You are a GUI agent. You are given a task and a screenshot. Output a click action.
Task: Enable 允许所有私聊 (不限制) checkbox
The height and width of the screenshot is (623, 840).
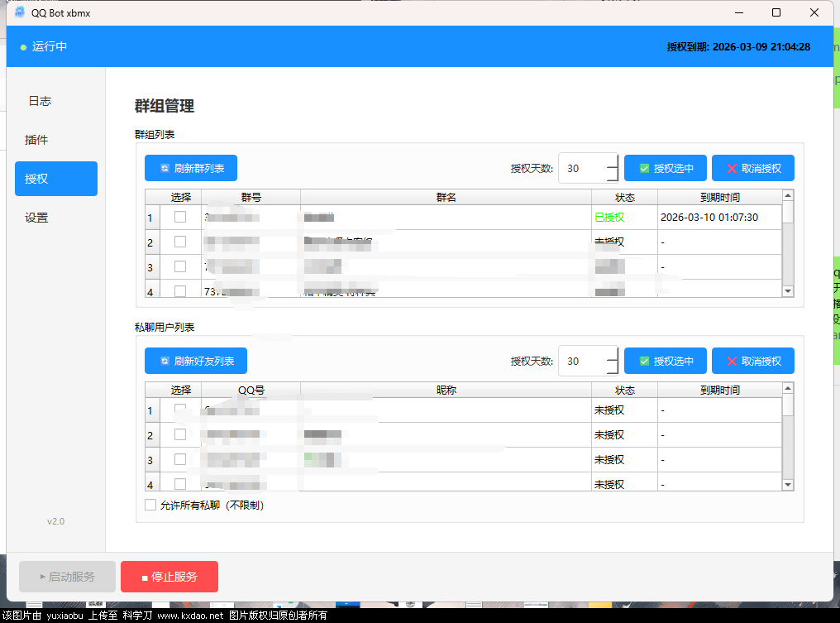[x=150, y=505]
